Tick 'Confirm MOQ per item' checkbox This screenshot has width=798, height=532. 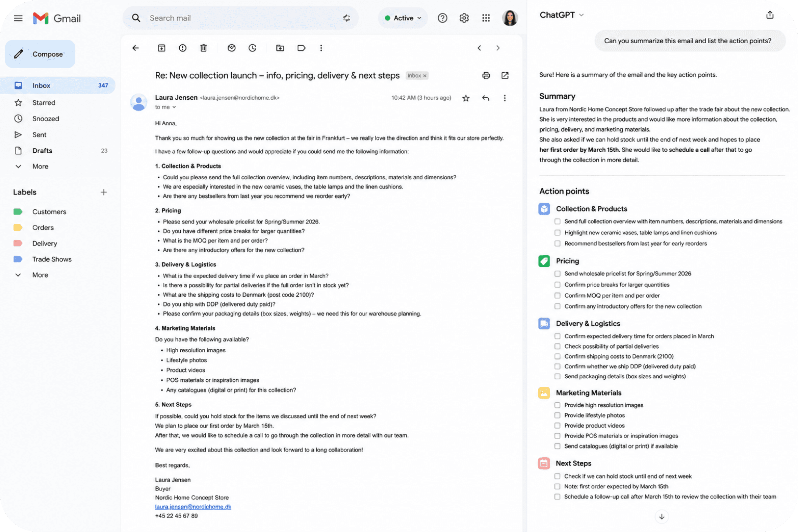click(557, 296)
